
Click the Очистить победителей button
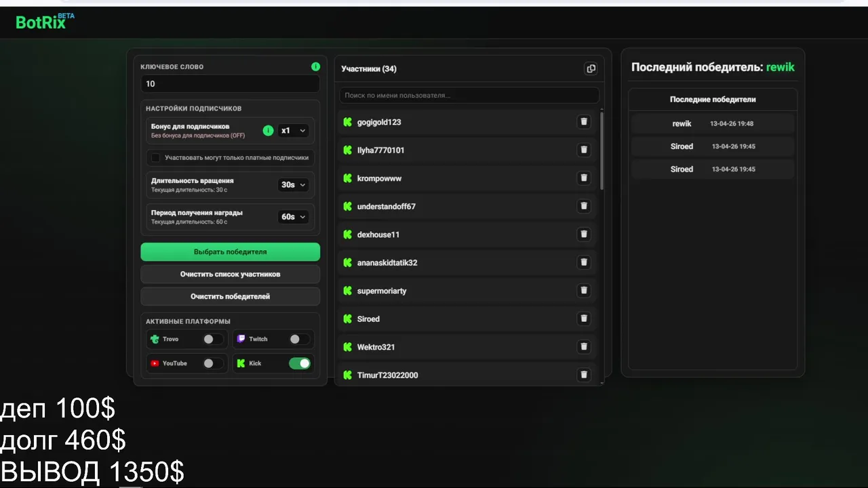click(x=231, y=296)
